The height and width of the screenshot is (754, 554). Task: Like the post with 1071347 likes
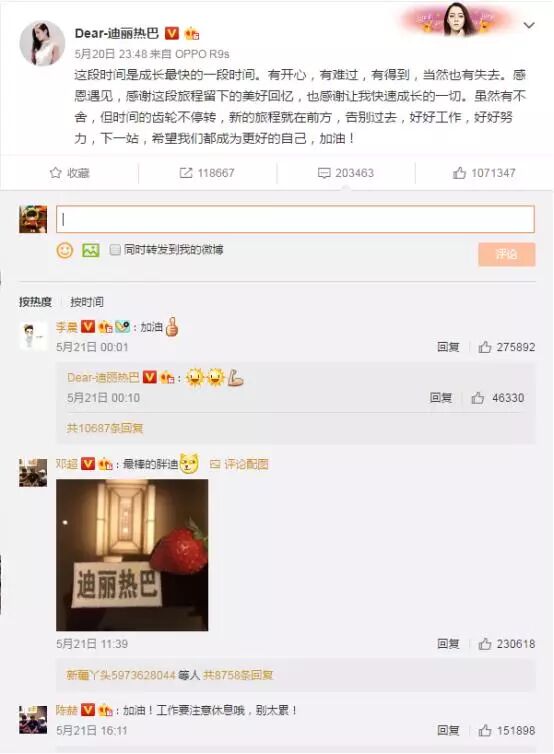459,173
